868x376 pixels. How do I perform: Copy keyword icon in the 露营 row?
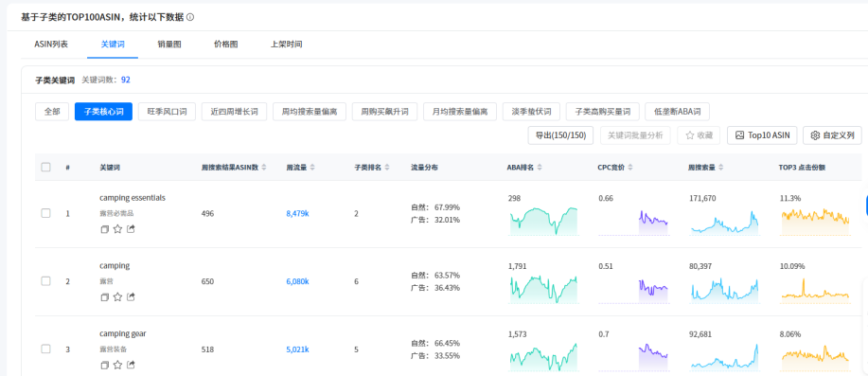click(104, 297)
